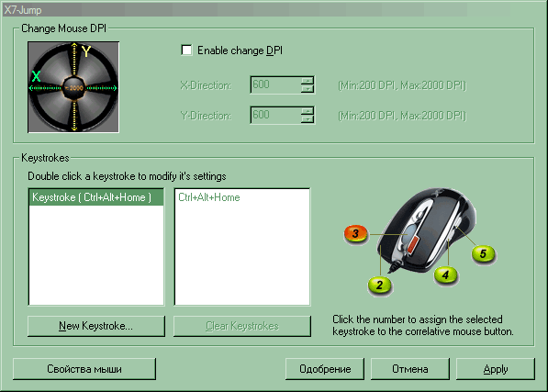Click the Clear Keystrokes button
The image size is (548, 392).
pyautogui.click(x=242, y=326)
